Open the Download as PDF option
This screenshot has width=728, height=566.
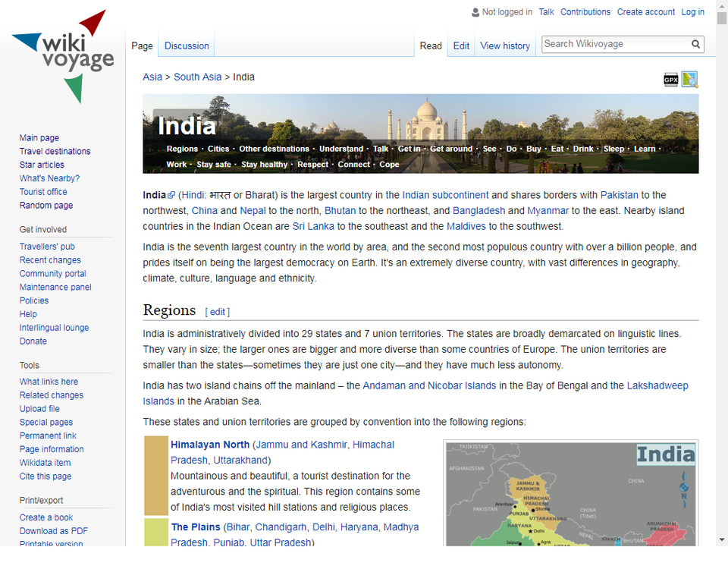(53, 530)
